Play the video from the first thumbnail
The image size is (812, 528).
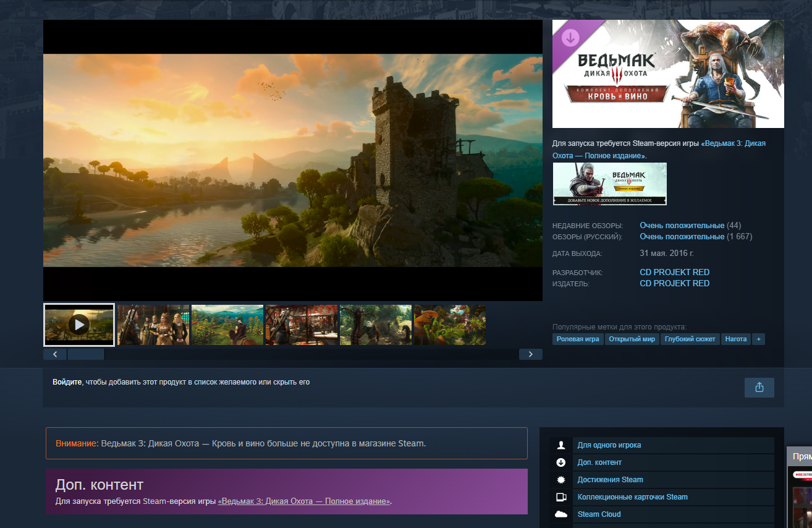[79, 324]
